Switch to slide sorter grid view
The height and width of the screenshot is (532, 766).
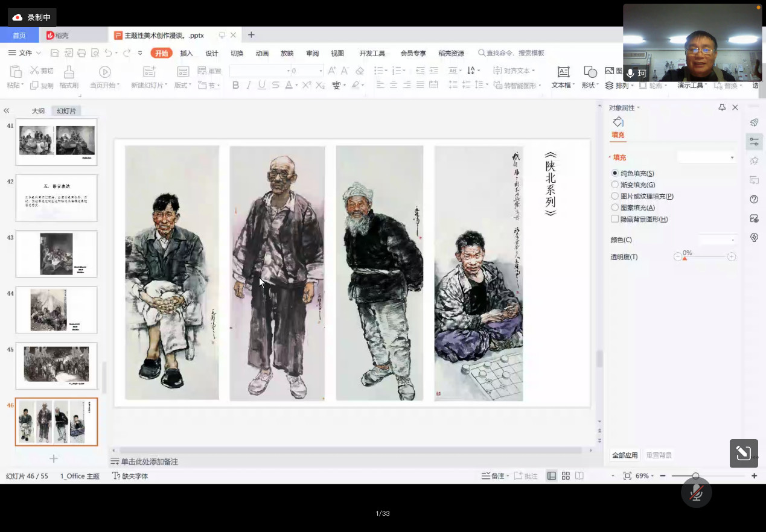pyautogui.click(x=566, y=476)
